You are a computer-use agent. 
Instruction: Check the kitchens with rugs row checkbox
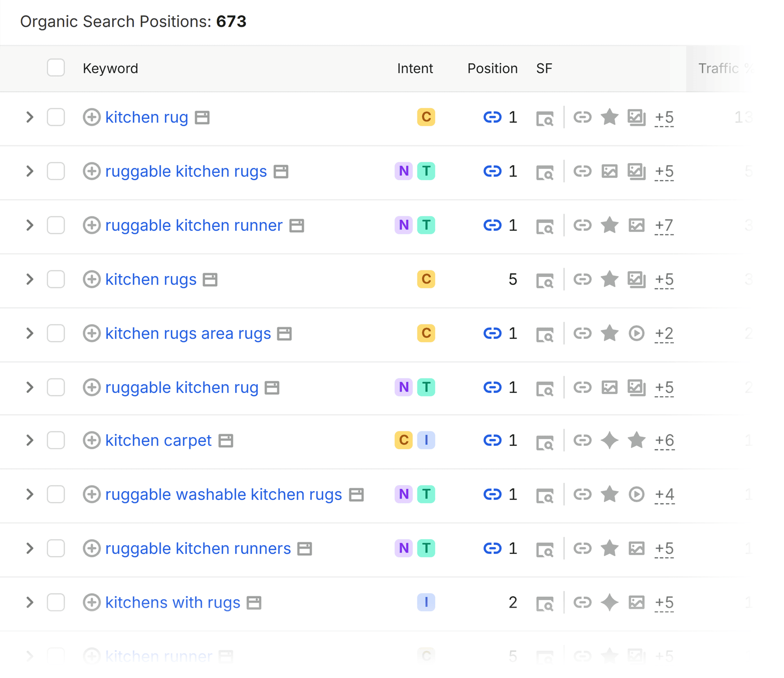tap(56, 602)
